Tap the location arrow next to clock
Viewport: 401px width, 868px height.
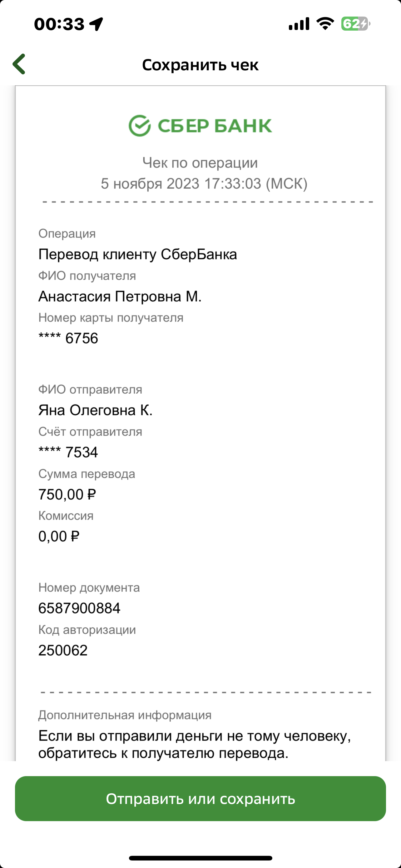click(96, 24)
